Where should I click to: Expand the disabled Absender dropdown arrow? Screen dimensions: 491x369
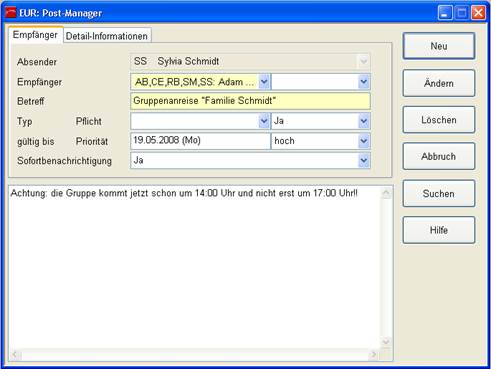point(364,61)
